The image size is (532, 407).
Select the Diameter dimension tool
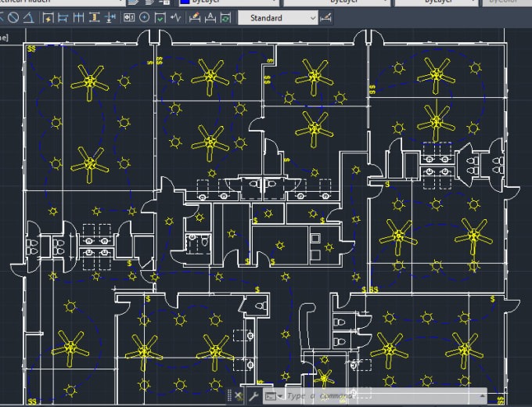13,17
